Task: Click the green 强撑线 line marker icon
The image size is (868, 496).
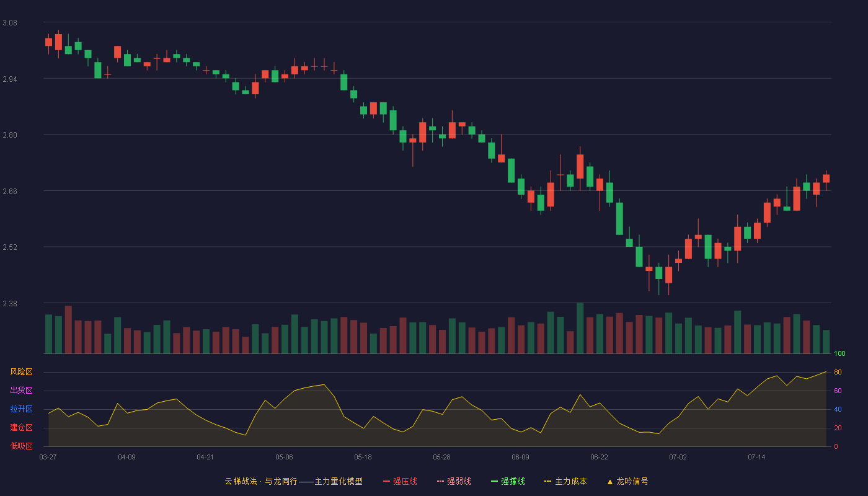Action: [494, 481]
